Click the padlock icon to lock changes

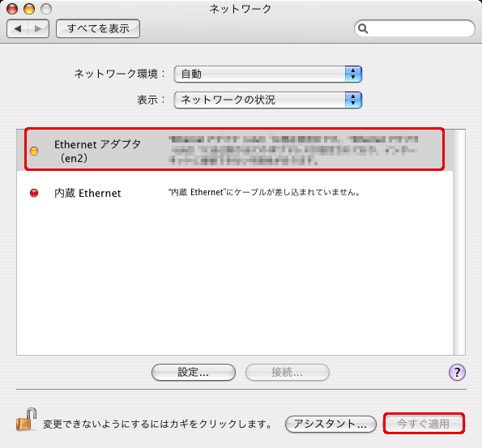pyautogui.click(x=26, y=420)
